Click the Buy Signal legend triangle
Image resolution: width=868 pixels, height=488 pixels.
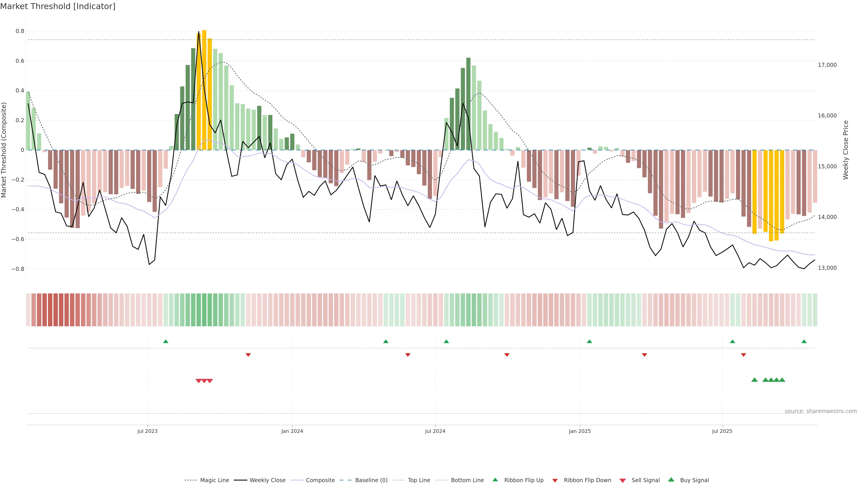(x=671, y=480)
